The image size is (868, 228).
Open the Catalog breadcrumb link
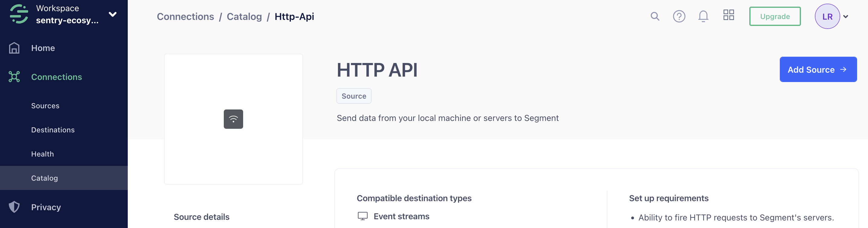coord(244,16)
